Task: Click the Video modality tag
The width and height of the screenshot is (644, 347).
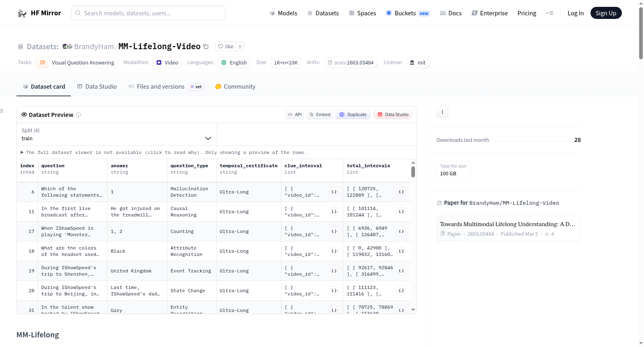Action: point(167,62)
